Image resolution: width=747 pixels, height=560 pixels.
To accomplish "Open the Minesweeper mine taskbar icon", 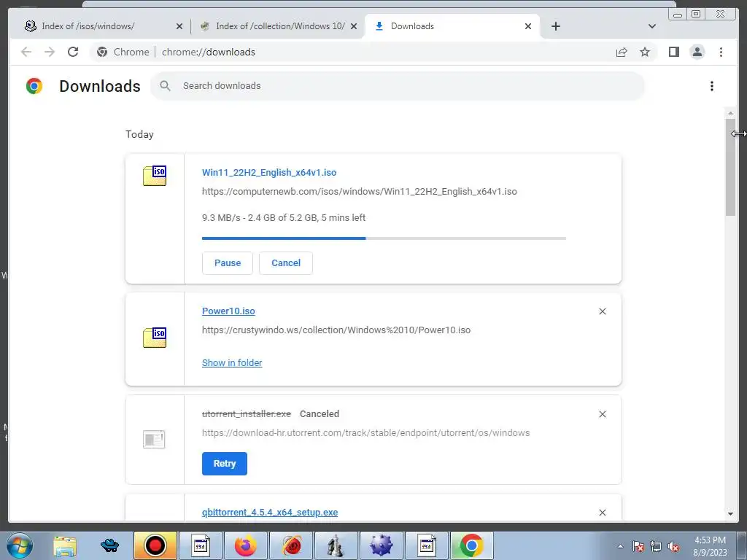I will tap(381, 545).
